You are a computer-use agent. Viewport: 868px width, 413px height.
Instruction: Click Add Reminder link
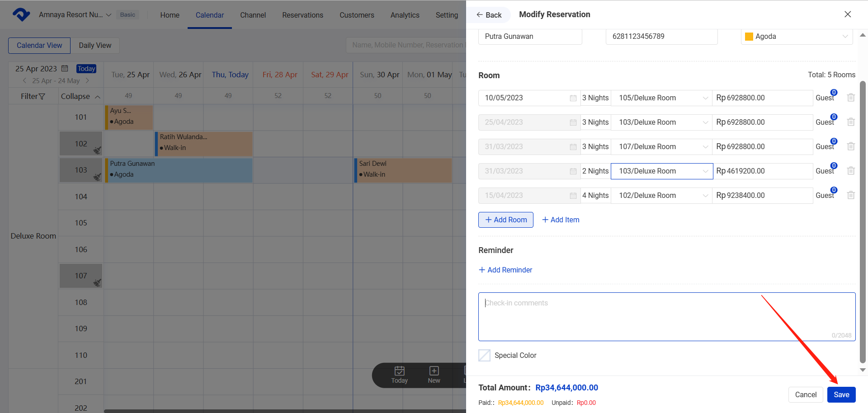(505, 270)
